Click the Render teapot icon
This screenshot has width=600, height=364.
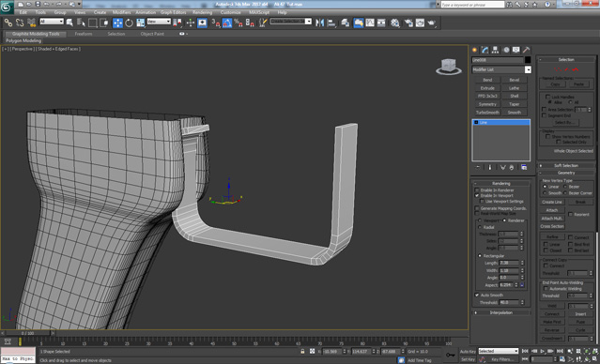point(432,23)
